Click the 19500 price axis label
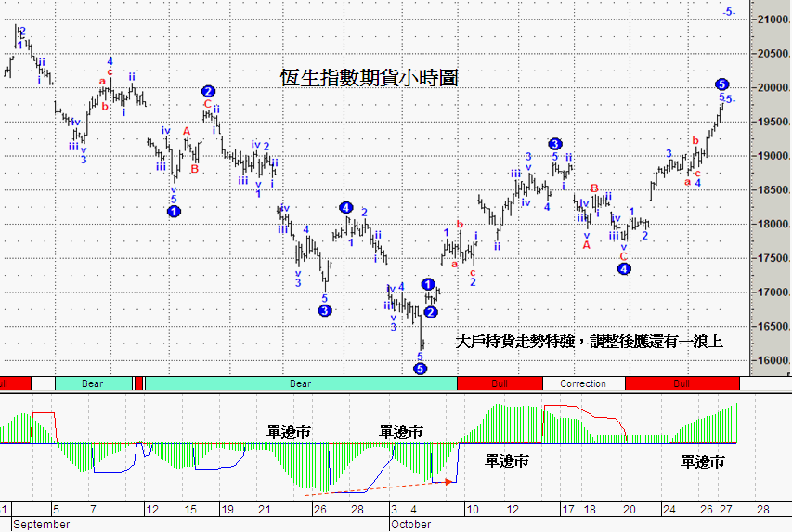Image resolution: width=792 pixels, height=532 pixels. (773, 122)
